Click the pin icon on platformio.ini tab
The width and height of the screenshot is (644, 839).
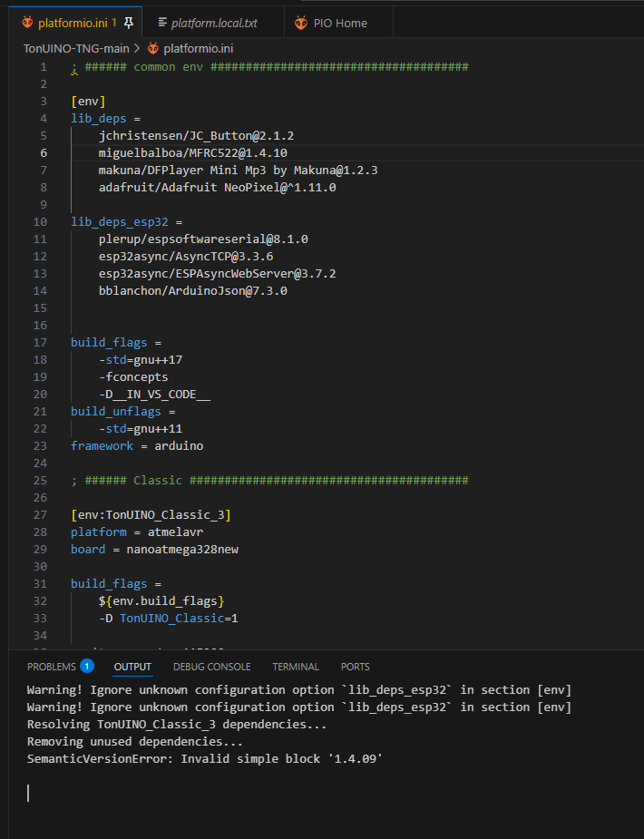tap(128, 22)
